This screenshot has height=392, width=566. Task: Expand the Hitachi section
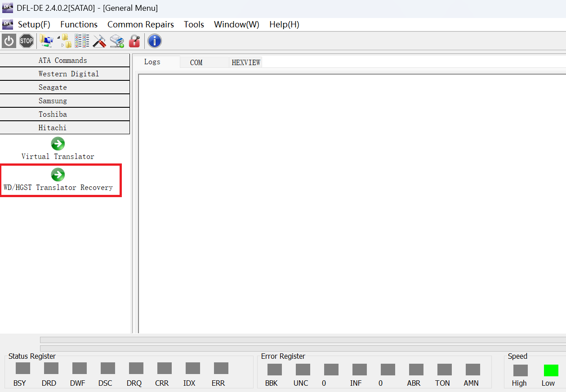tap(65, 128)
